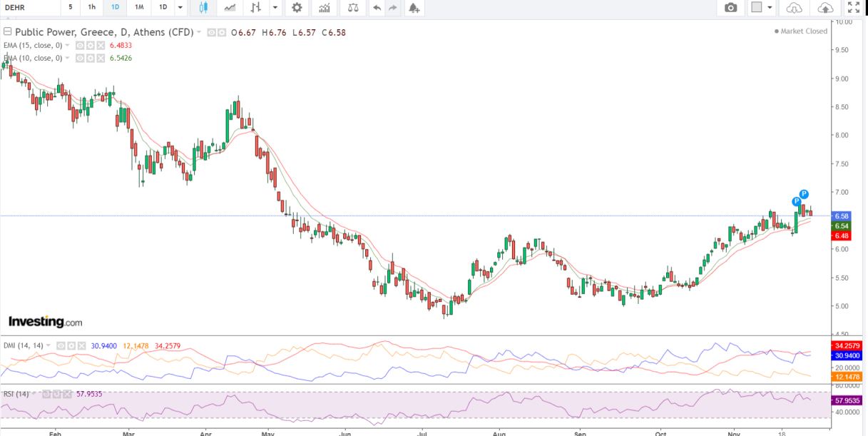Hide the EMA 15 indicator via eye icon
Screen dimensions: 868x436
pos(80,45)
